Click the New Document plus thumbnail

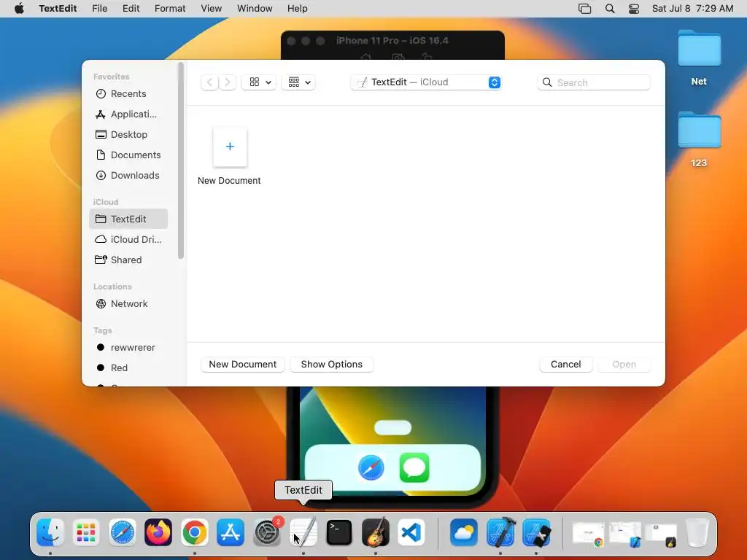click(230, 147)
